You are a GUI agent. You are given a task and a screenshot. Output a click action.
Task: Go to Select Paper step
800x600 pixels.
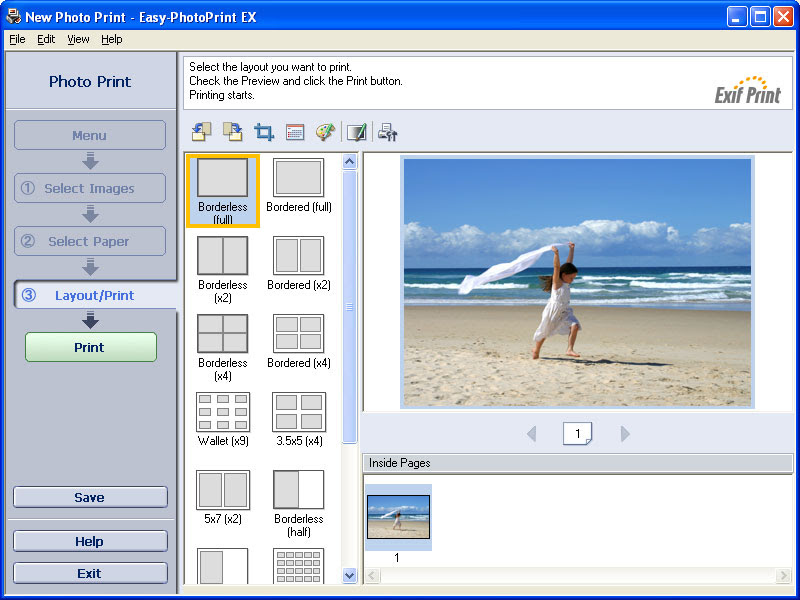(x=90, y=241)
